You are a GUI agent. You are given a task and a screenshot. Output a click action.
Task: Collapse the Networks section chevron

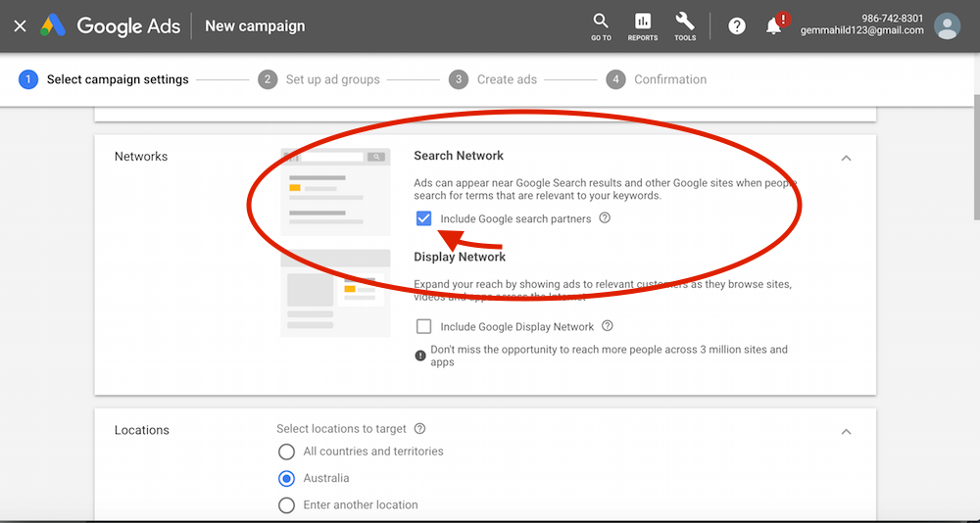coord(847,158)
